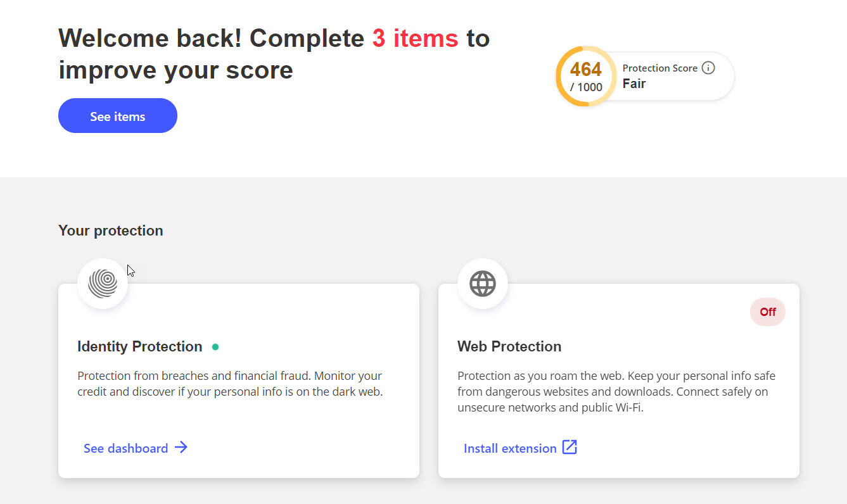The width and height of the screenshot is (847, 504).
Task: Click the Web Protection card title
Action: point(509,346)
